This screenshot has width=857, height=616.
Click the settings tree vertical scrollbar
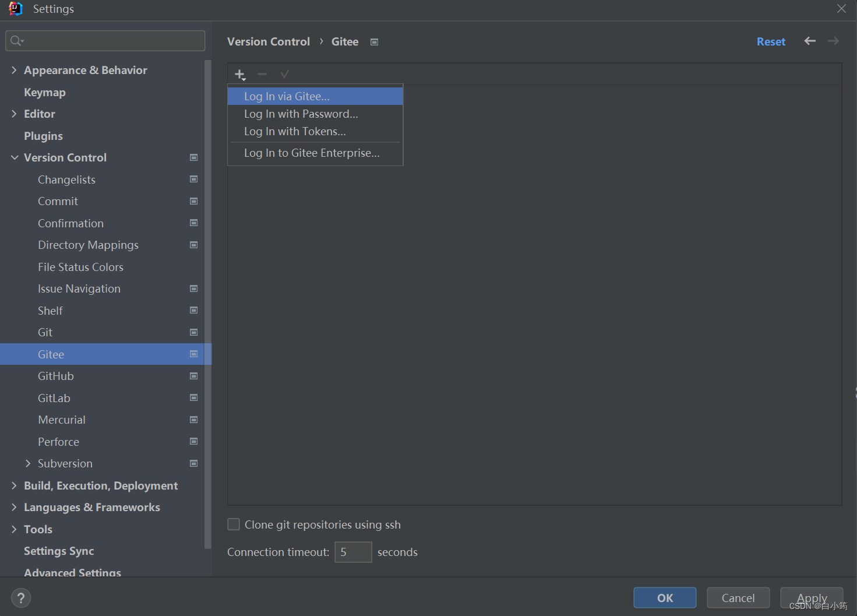tap(208, 303)
